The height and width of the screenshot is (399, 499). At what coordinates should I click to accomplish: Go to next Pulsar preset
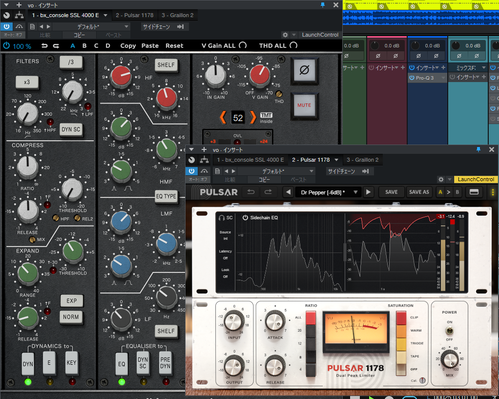tap(368, 192)
